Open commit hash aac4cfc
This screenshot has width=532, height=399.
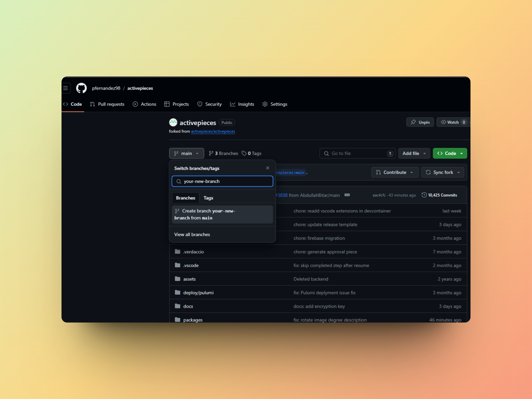pyautogui.click(x=379, y=195)
